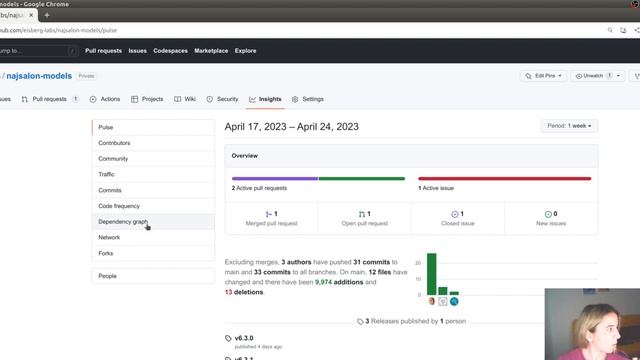The height and width of the screenshot is (360, 640).
Task: Click the 31 commits text
Action: click(371, 262)
